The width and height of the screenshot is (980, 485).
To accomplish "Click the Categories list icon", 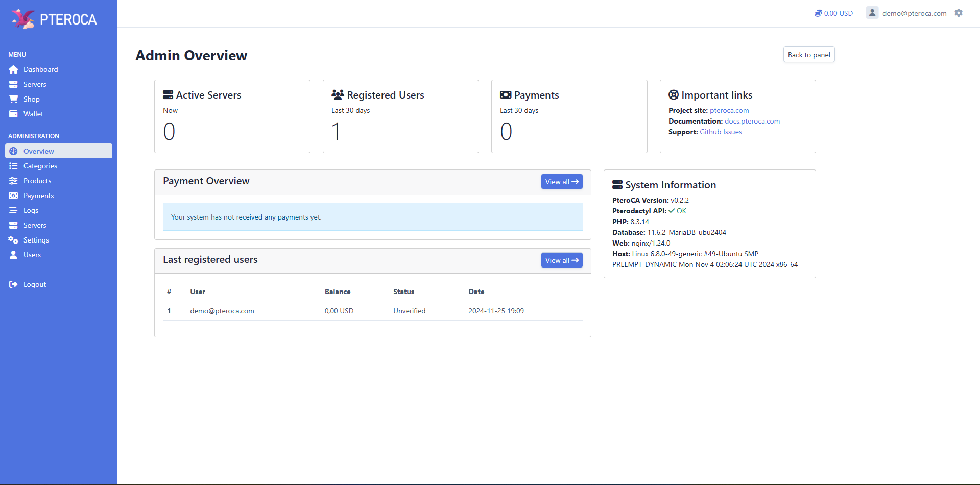I will click(x=13, y=166).
